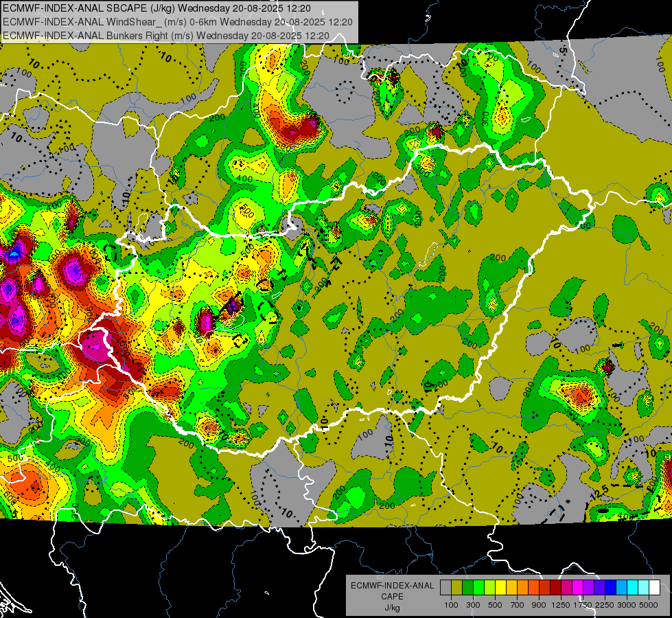
Task: Click the pure yellow legend swatch
Action: click(x=500, y=588)
